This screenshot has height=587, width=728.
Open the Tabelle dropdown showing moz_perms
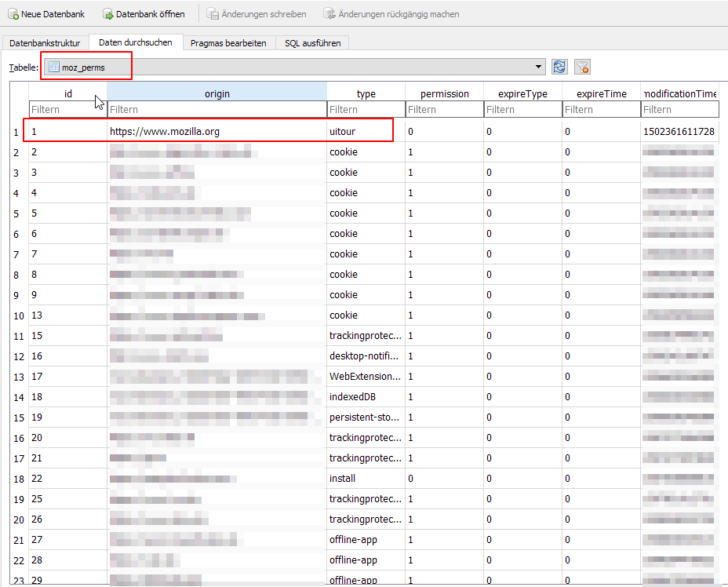(295, 67)
